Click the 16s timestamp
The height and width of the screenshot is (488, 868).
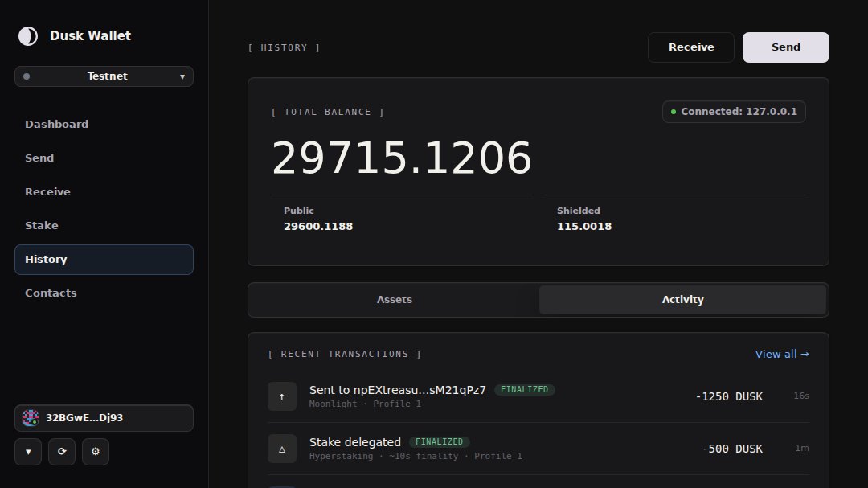coord(801,396)
